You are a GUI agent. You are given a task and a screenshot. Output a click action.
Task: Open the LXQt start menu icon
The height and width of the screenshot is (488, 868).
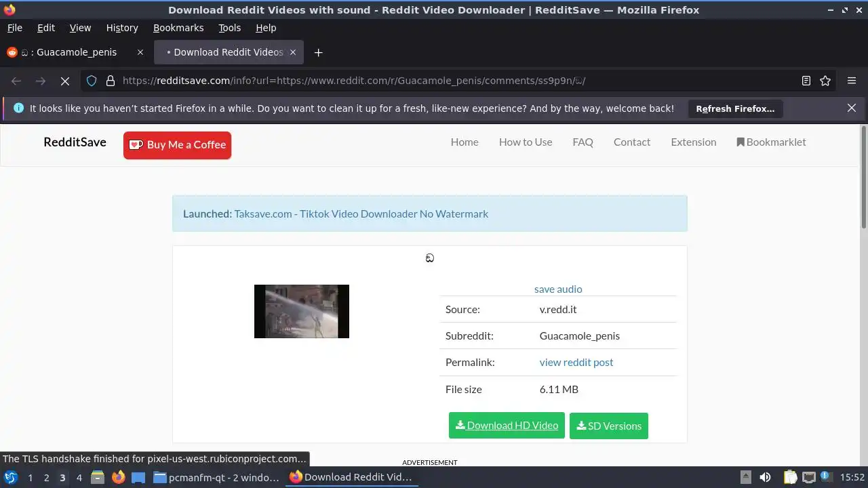pyautogui.click(x=11, y=477)
